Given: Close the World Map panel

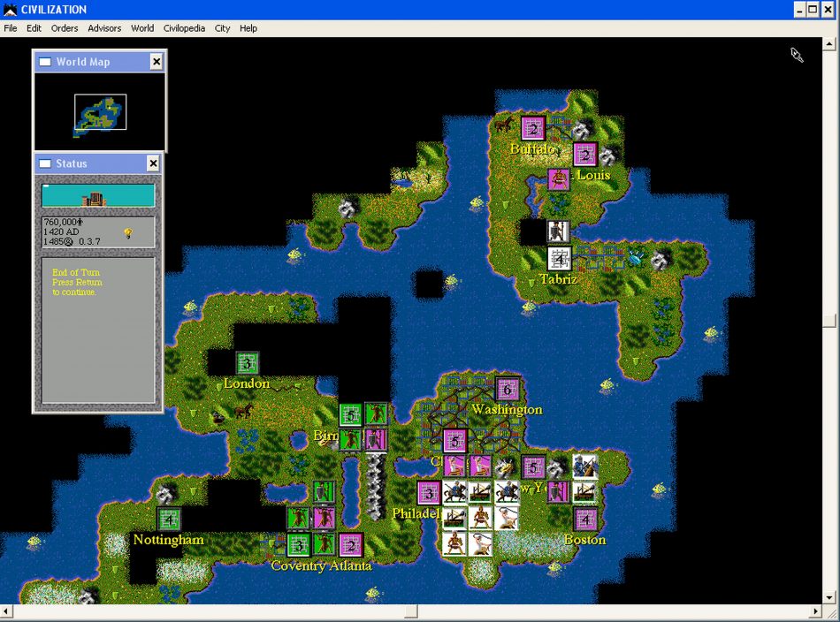Looking at the screenshot, I should click(x=157, y=62).
